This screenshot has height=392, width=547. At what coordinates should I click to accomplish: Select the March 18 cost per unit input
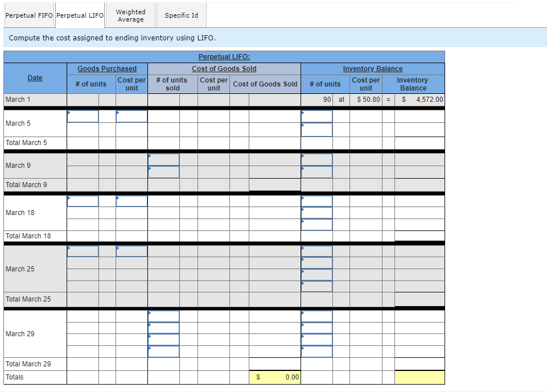pos(131,201)
